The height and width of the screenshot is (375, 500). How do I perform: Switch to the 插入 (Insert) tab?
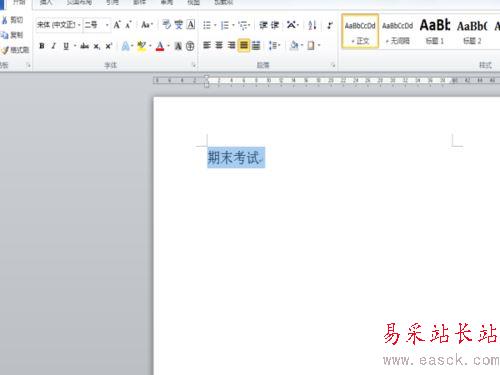pos(46,3)
